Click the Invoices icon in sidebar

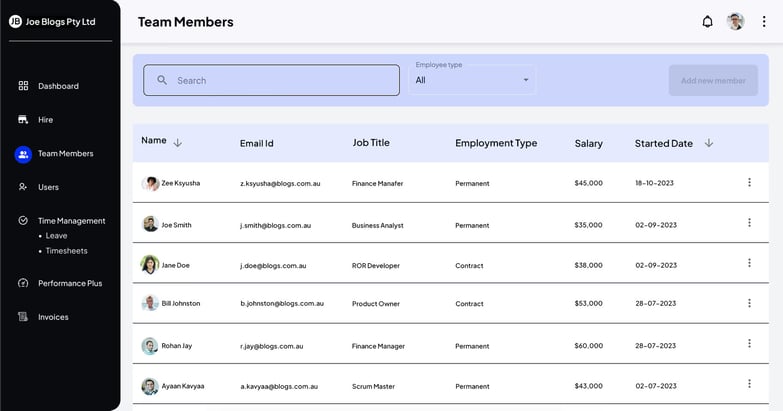tap(23, 317)
